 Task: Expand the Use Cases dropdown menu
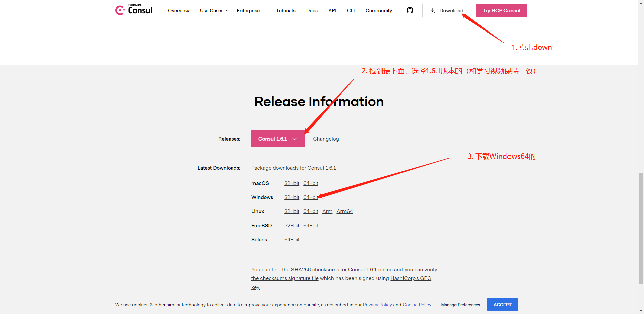coord(214,11)
